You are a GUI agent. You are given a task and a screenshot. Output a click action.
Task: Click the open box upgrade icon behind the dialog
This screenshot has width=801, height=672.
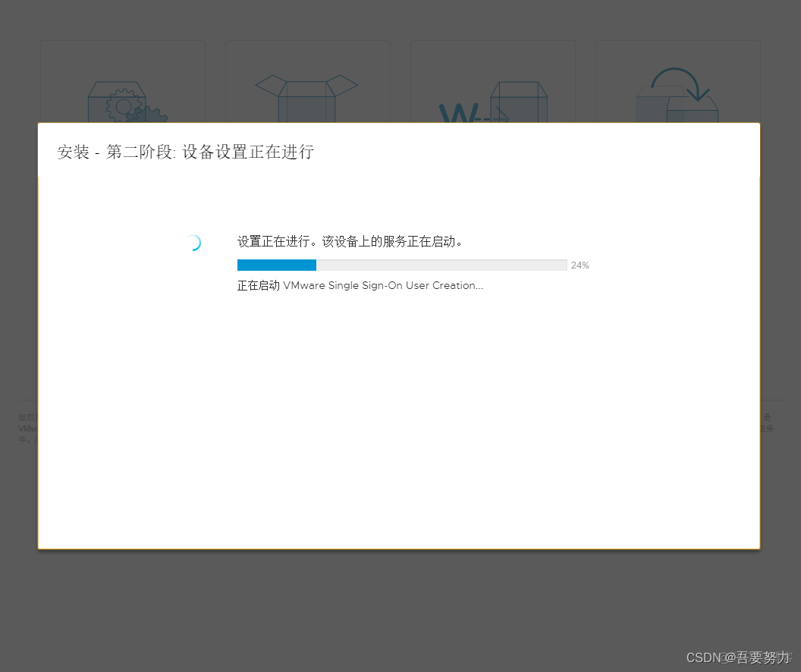[306, 99]
